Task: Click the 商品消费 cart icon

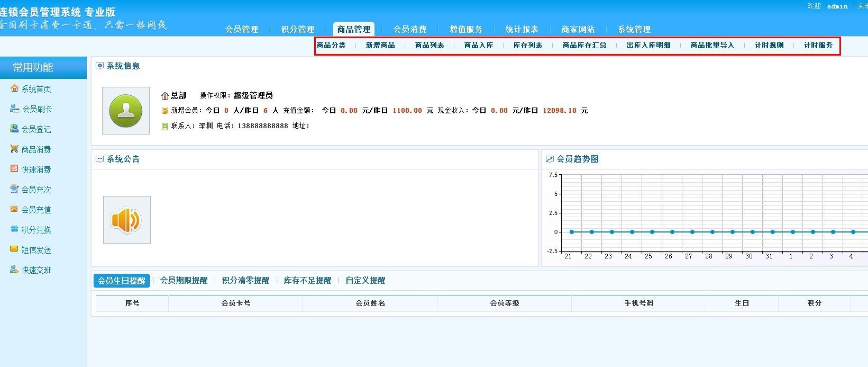Action: point(14,149)
